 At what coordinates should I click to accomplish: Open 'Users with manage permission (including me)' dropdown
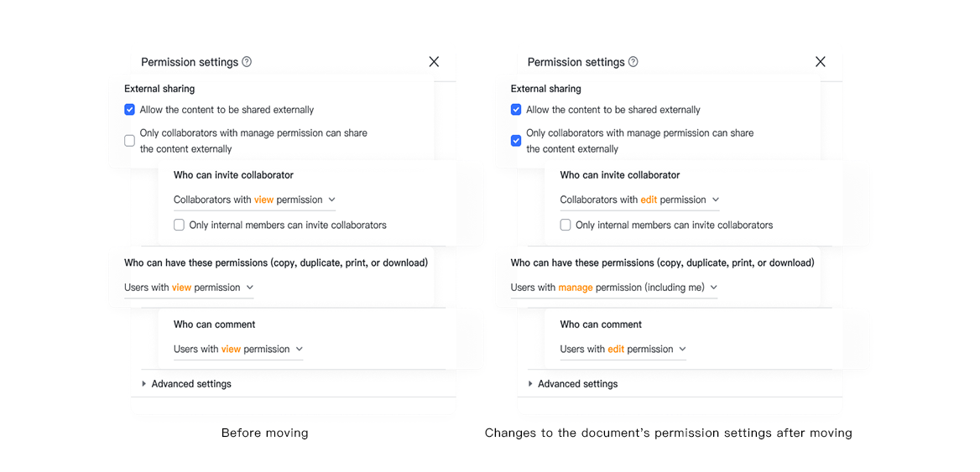coord(614,288)
